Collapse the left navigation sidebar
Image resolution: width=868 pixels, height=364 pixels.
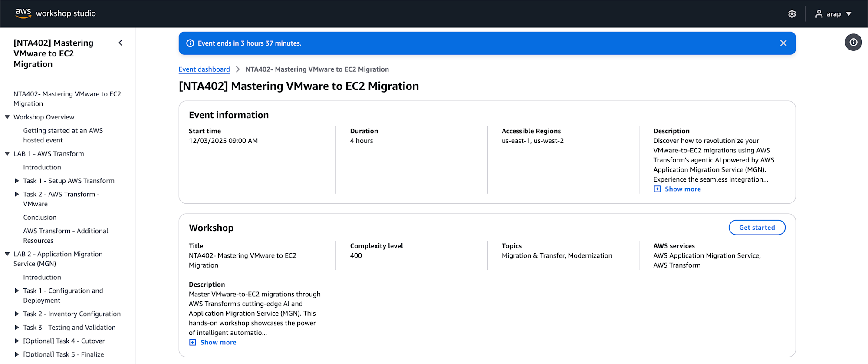point(121,43)
